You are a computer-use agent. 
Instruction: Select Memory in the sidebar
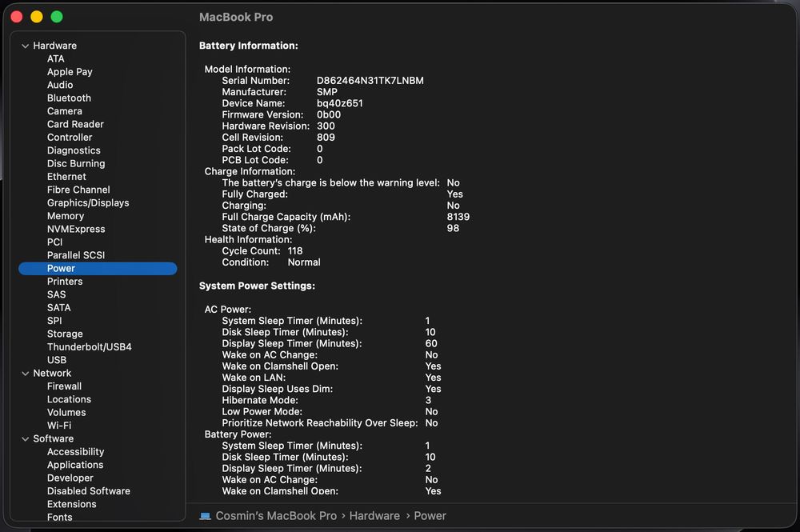(x=66, y=216)
